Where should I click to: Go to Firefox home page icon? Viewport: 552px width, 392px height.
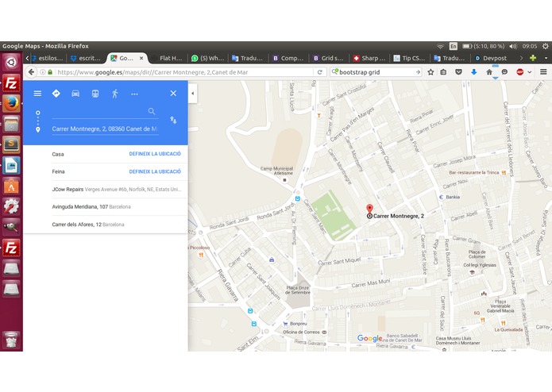(x=489, y=72)
